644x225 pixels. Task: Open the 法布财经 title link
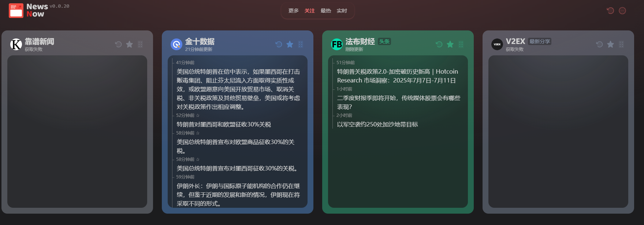coord(360,41)
